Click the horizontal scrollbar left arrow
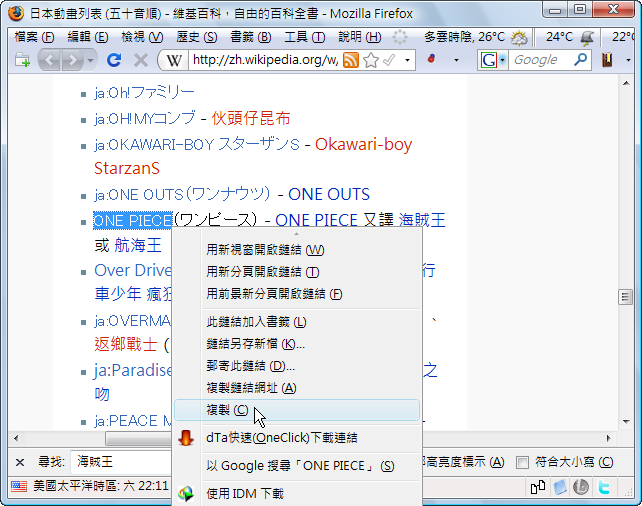 click(x=16, y=438)
